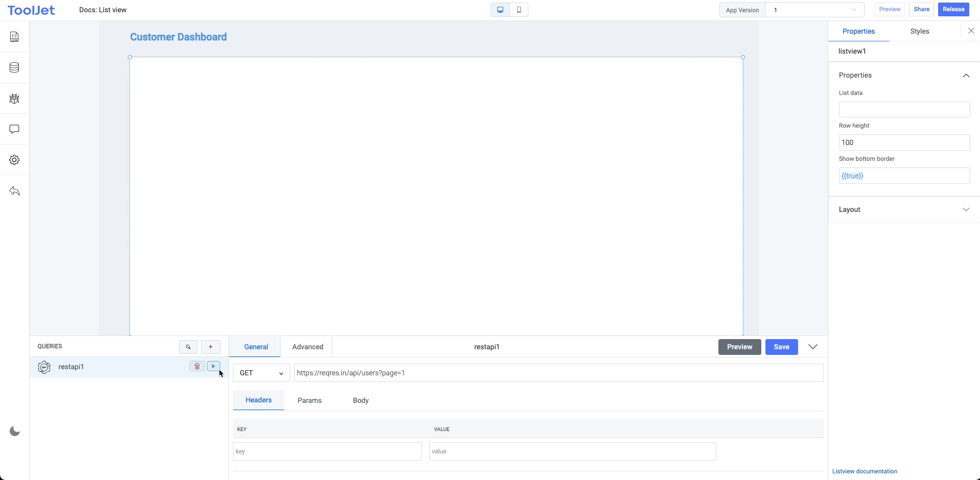The width and height of the screenshot is (980, 480).
Task: Run the restapi1 query with play icon
Action: [214, 366]
